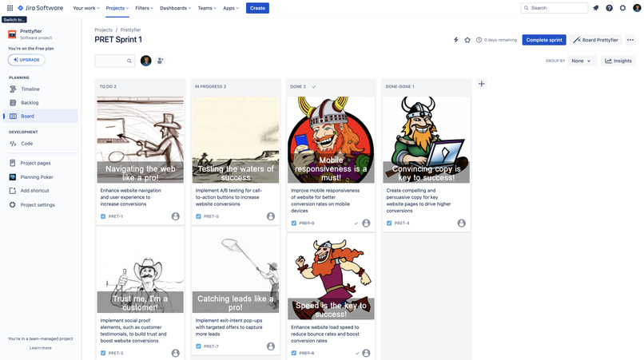Viewport: 644px width, 360px height.
Task: Open the 'Catching leads like a pro!' card image
Action: [236, 270]
